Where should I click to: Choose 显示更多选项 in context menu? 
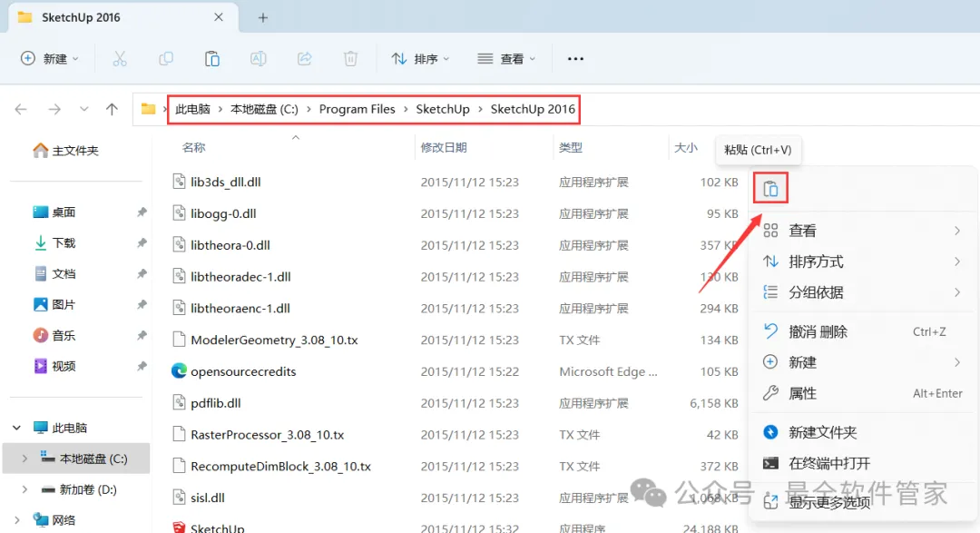point(862,502)
